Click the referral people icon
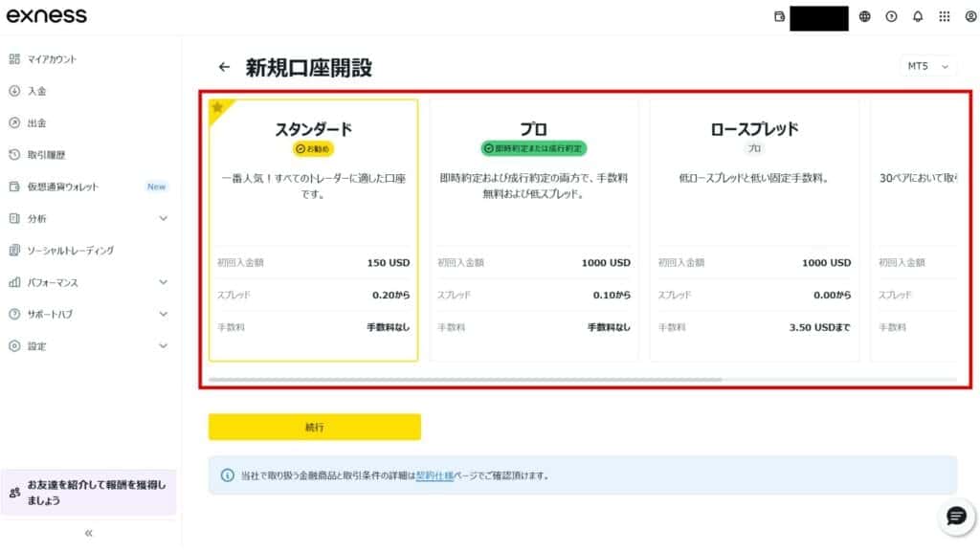 pyautogui.click(x=15, y=493)
